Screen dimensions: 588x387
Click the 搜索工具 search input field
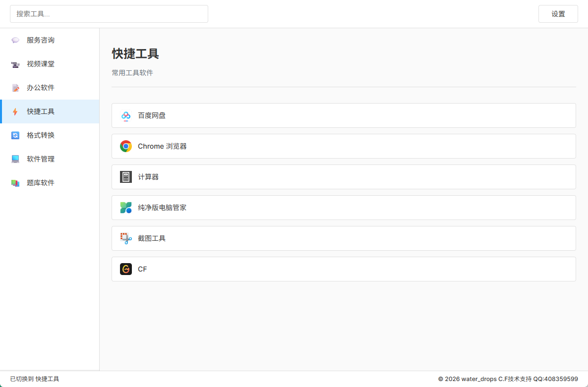tap(109, 14)
